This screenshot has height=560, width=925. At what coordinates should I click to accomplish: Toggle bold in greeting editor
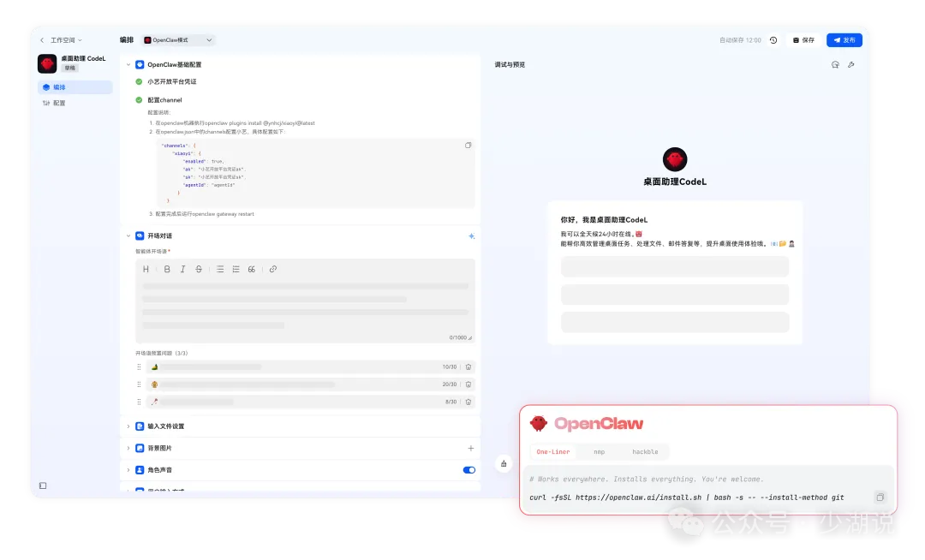[167, 270]
